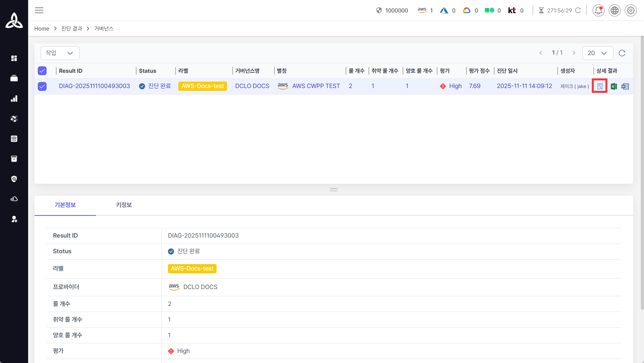The image size is (644, 363).
Task: Navigate to Home in breadcrumb
Action: pyautogui.click(x=42, y=29)
